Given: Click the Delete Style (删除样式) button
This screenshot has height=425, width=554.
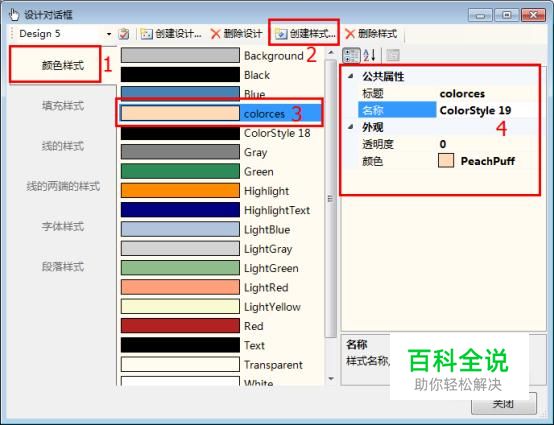Looking at the screenshot, I should [x=371, y=34].
